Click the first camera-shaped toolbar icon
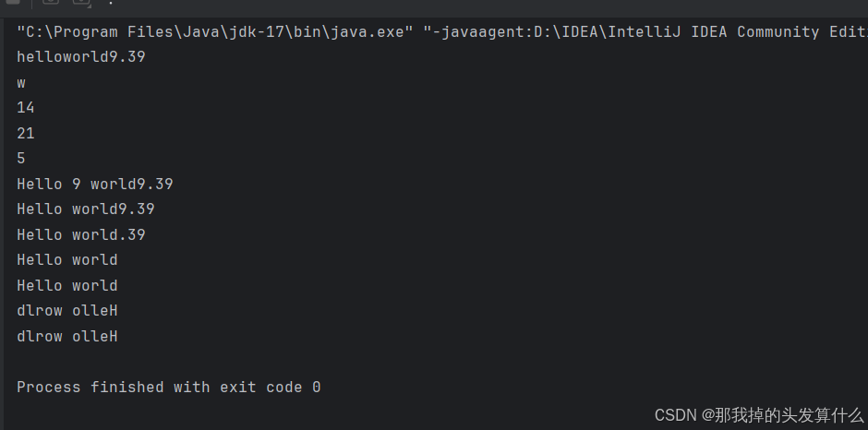 51,2
